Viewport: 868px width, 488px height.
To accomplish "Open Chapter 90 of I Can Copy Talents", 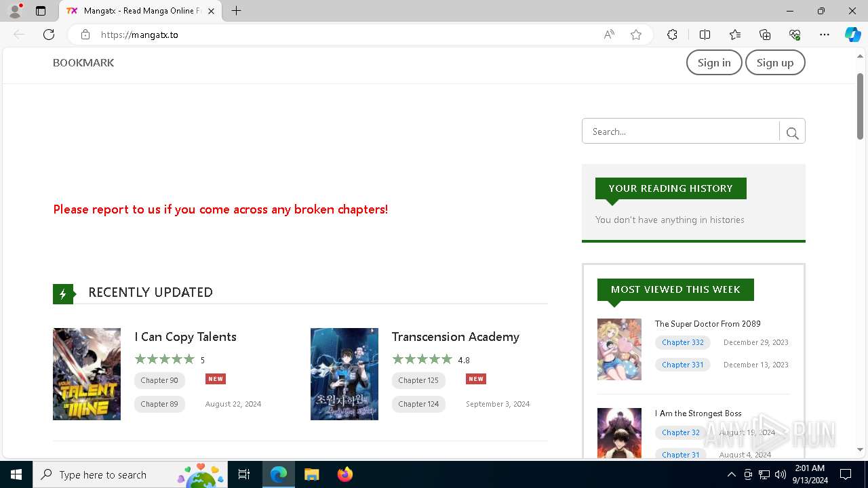I will (159, 380).
